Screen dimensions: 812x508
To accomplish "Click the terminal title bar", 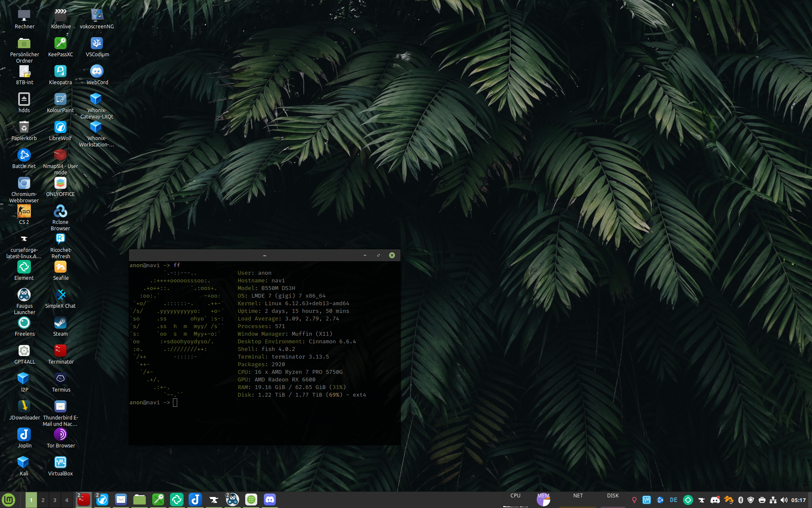I will [x=264, y=255].
